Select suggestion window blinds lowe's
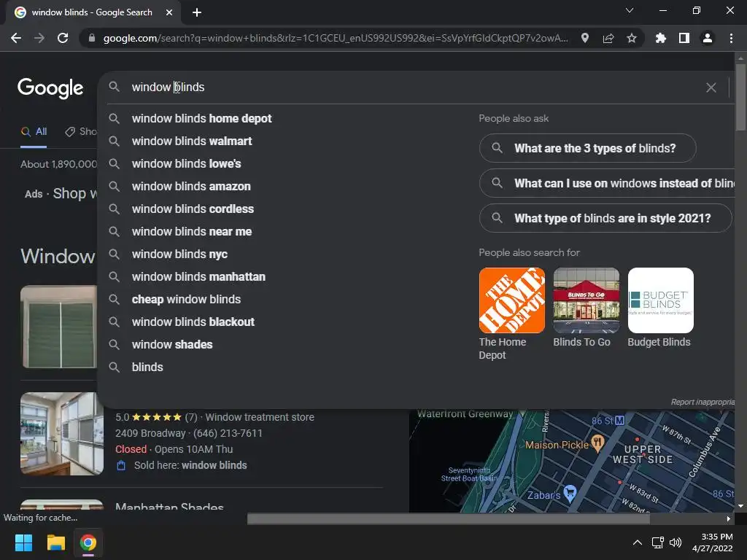Image resolution: width=747 pixels, height=560 pixels. (x=186, y=164)
